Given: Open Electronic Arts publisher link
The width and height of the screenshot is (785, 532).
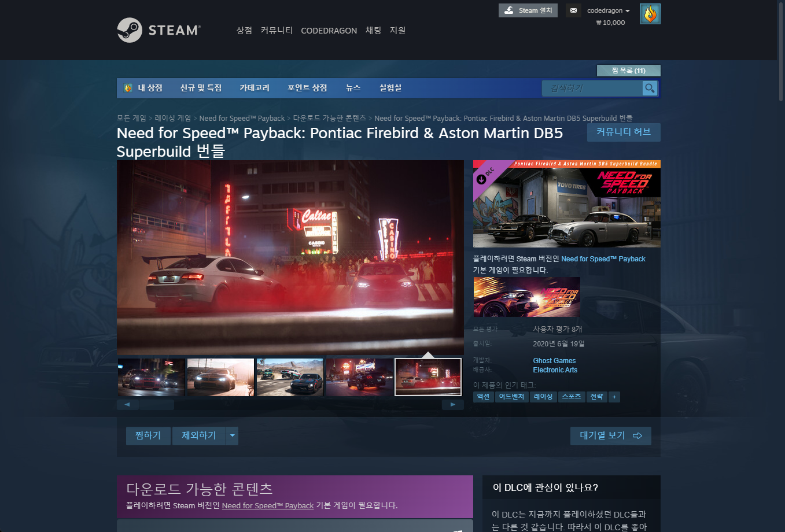Looking at the screenshot, I should click(555, 370).
